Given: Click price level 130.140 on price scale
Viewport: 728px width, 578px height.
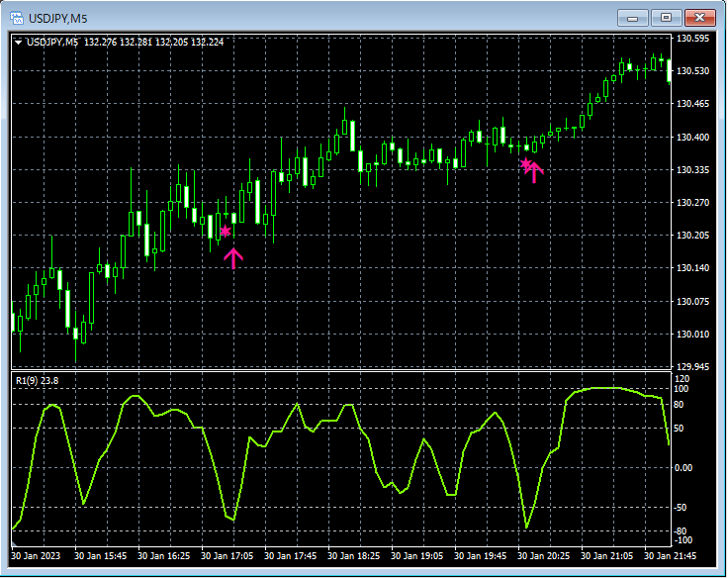Looking at the screenshot, I should tap(692, 267).
